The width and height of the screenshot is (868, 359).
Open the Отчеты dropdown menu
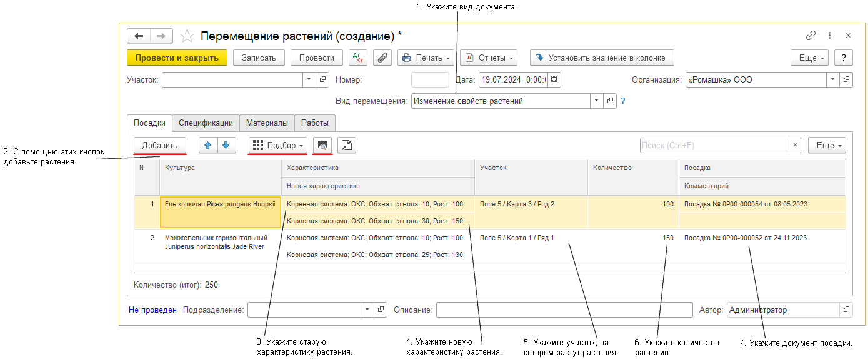click(x=489, y=58)
